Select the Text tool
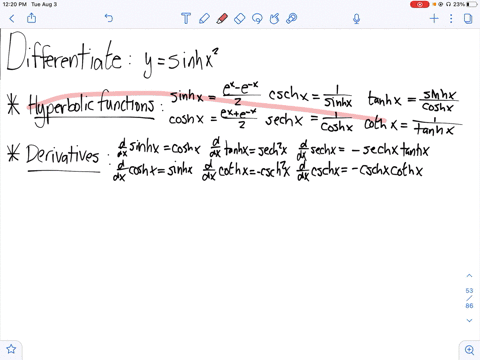Image resolution: width=480 pixels, height=360 pixels. pyautogui.click(x=186, y=18)
